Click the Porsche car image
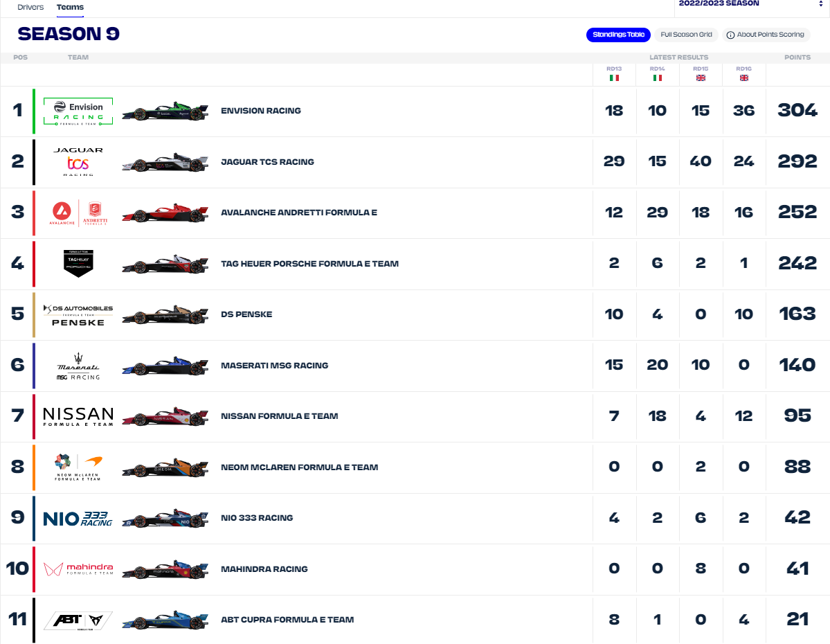The image size is (830, 644). 165,264
